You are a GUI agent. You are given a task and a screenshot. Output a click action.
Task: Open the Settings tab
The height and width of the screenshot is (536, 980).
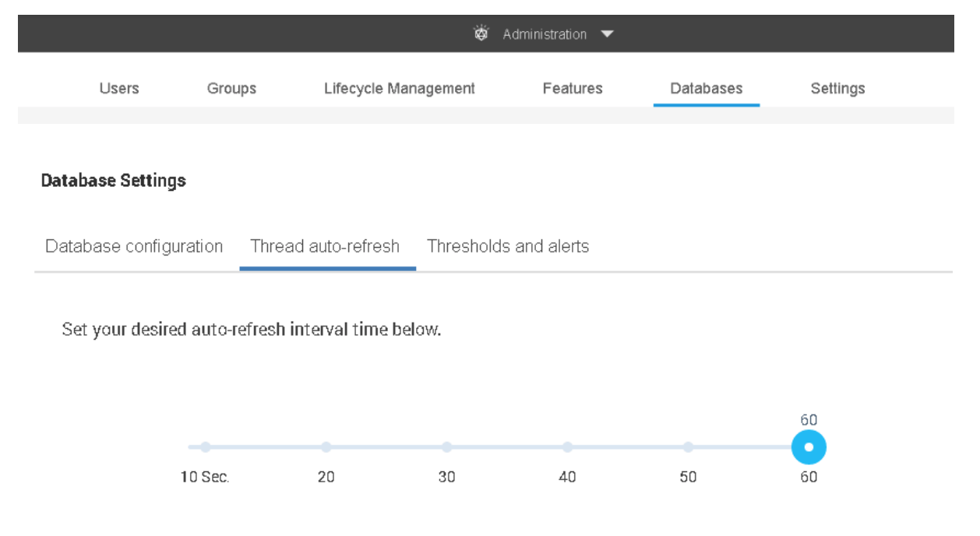coord(837,89)
